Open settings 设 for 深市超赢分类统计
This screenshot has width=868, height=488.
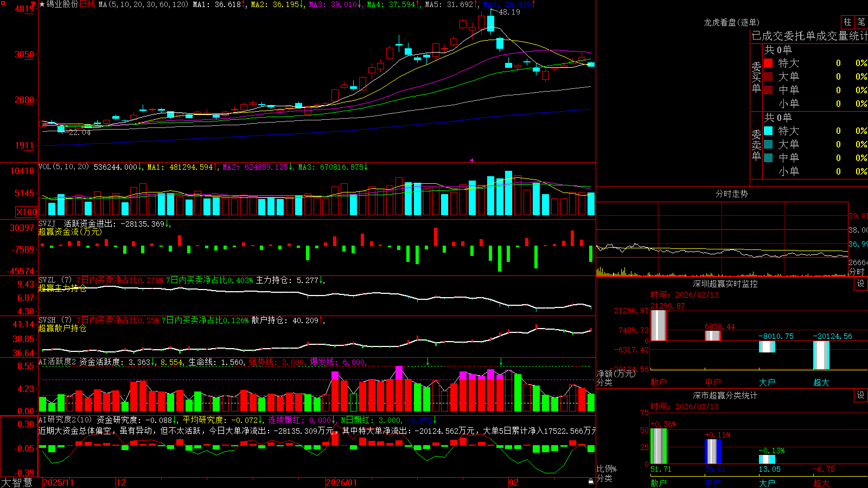pos(861,395)
